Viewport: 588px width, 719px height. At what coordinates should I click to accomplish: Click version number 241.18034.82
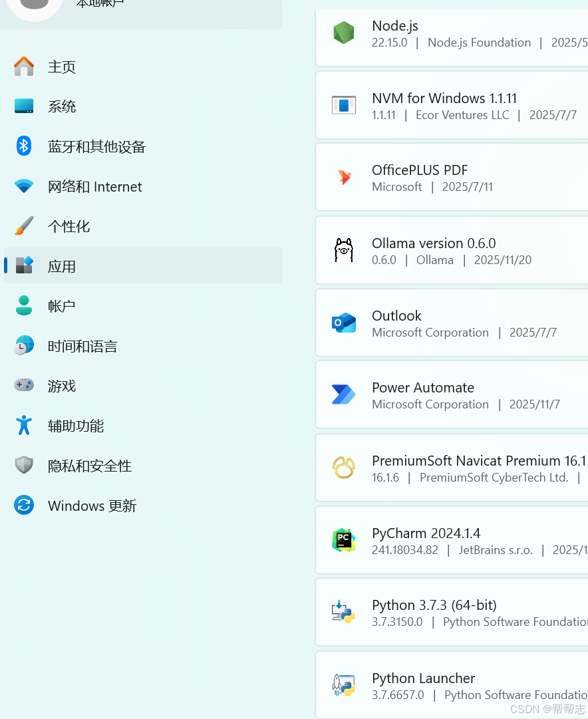(405, 549)
